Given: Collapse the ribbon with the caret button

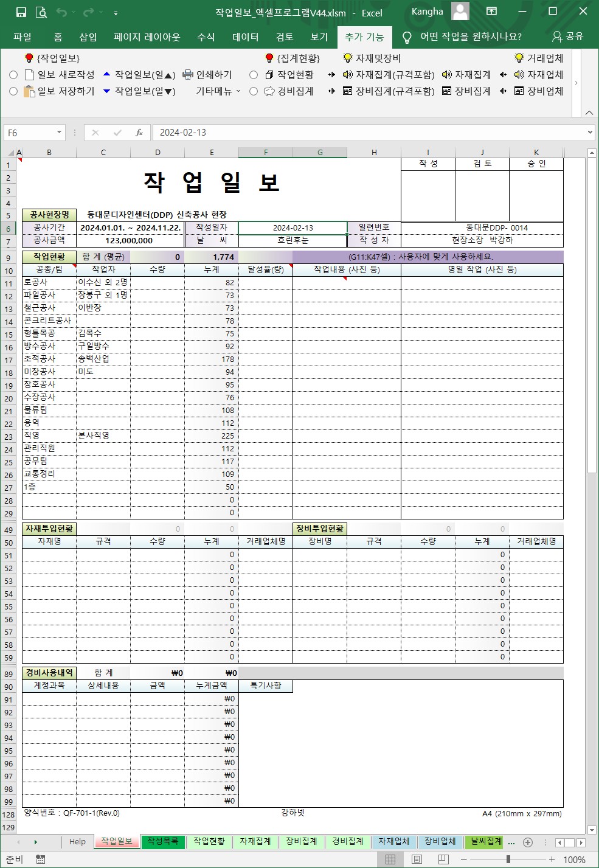Looking at the screenshot, I should 589,113.
